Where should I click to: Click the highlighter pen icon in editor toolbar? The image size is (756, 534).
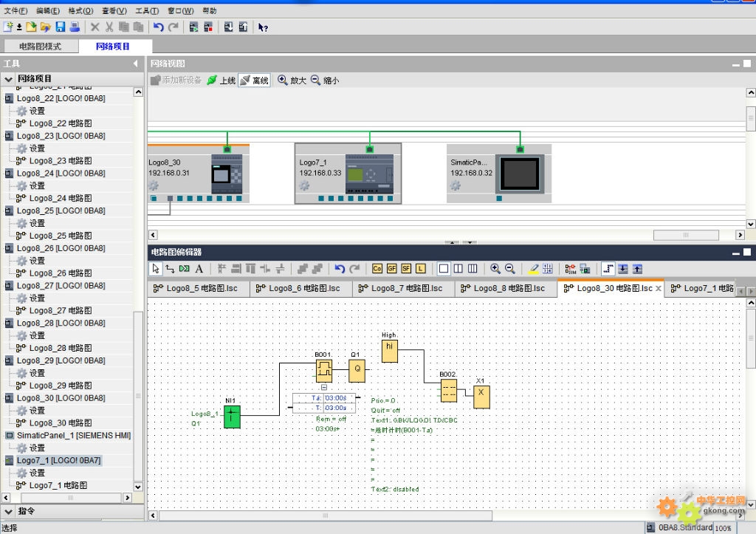tap(534, 269)
